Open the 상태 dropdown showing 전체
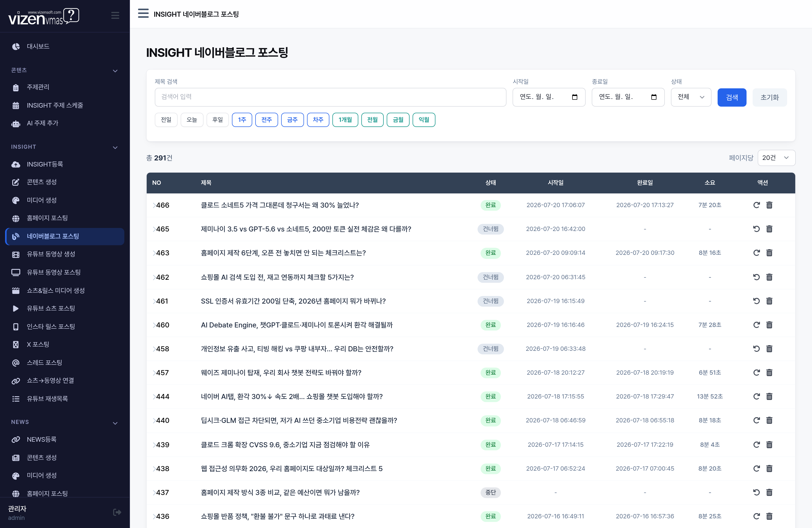Image resolution: width=812 pixels, height=528 pixels. pyautogui.click(x=691, y=97)
